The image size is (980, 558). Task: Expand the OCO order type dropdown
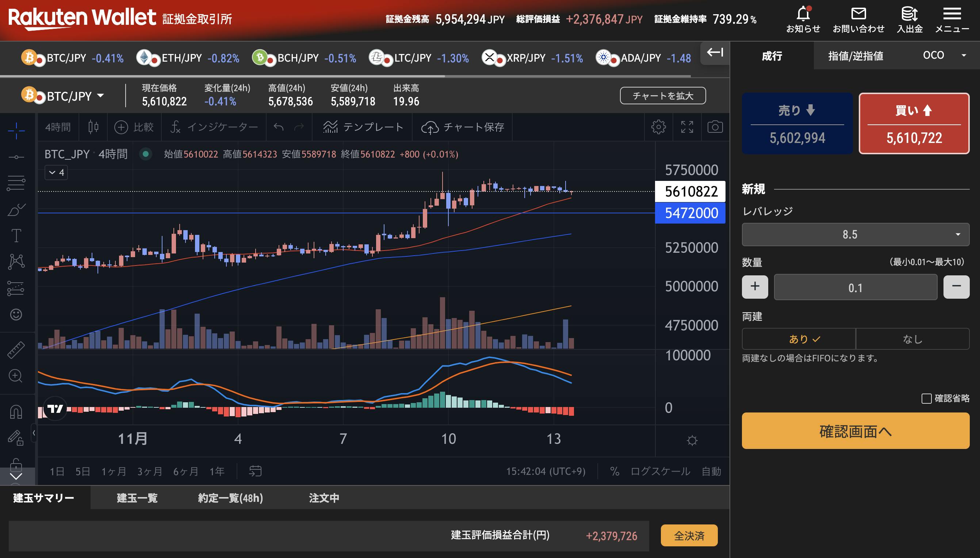pyautogui.click(x=943, y=55)
